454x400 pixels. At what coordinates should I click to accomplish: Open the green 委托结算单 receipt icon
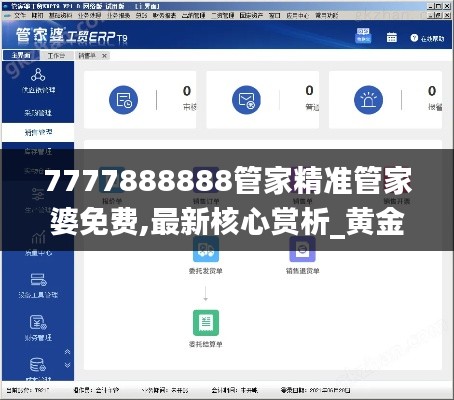206,323
